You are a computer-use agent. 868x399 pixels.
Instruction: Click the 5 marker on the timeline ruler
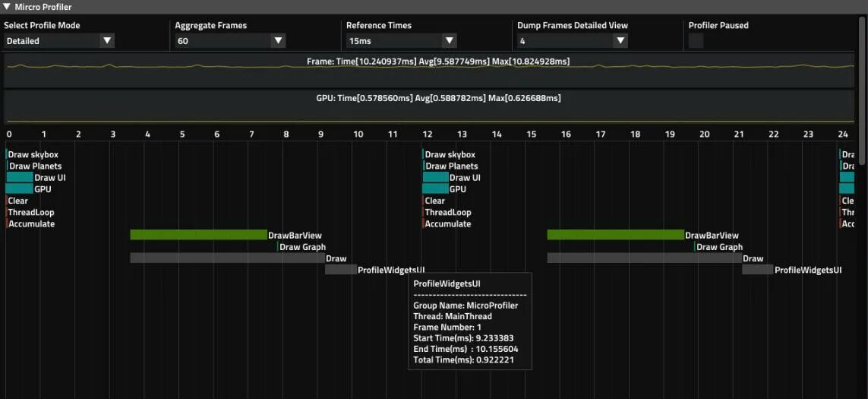pyautogui.click(x=182, y=134)
